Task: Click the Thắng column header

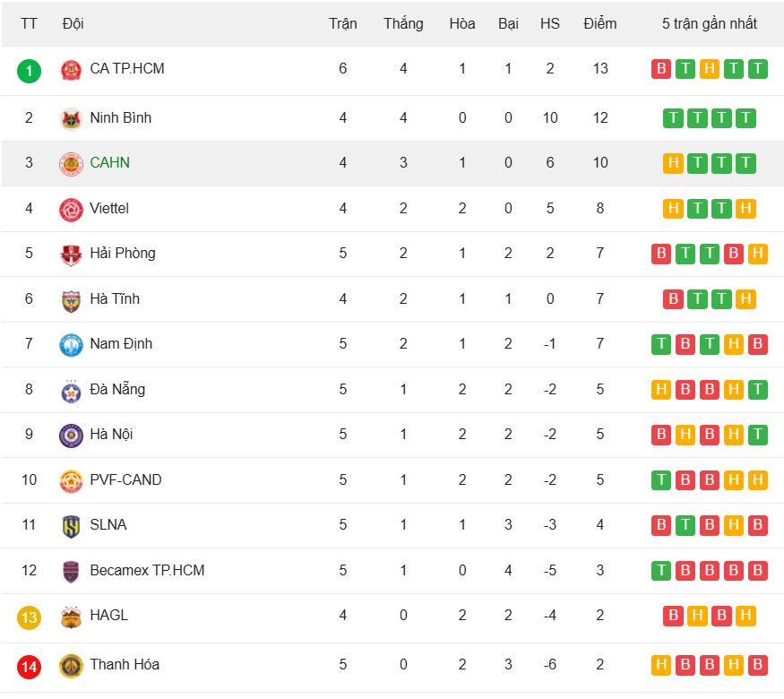Action: coord(403,23)
